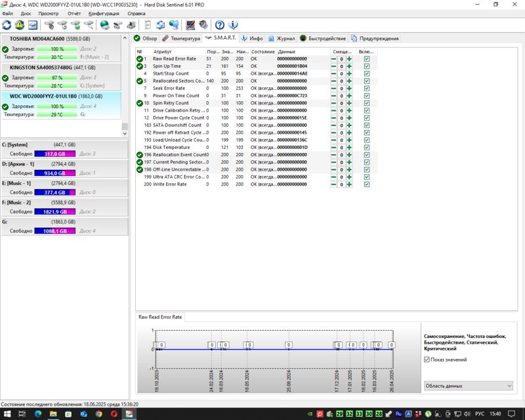Toggle the enable checkbox for Power On Time Count
Image resolution: width=525 pixels, height=420 pixels.
pos(367,96)
